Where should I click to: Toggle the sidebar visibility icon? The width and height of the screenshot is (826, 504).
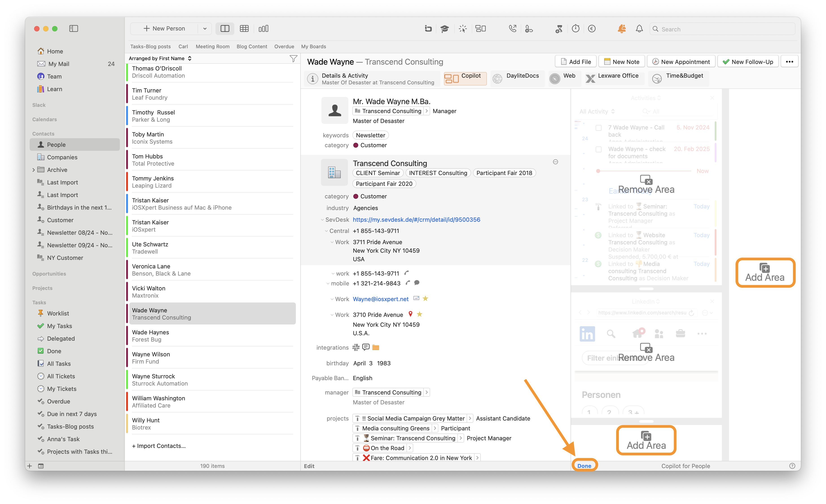click(x=73, y=28)
